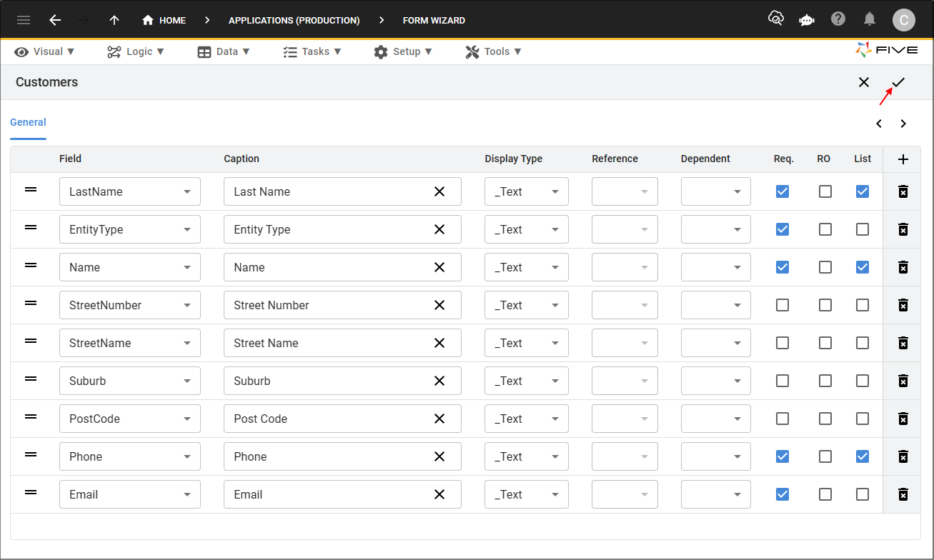The image size is (934, 560).
Task: Edit the Email caption field
Action: click(x=342, y=494)
